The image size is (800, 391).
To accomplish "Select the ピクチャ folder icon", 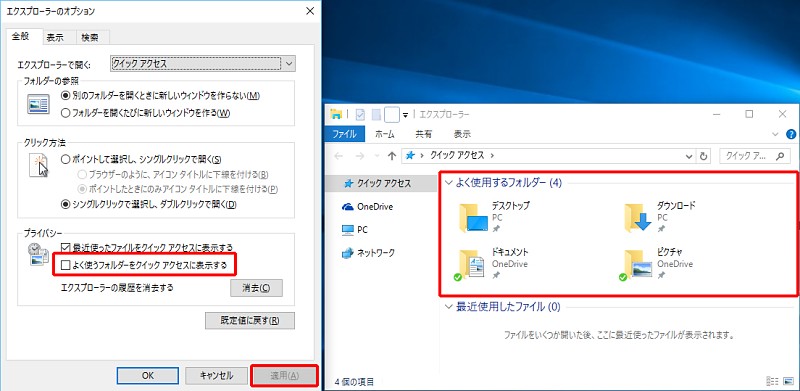I will click(636, 264).
